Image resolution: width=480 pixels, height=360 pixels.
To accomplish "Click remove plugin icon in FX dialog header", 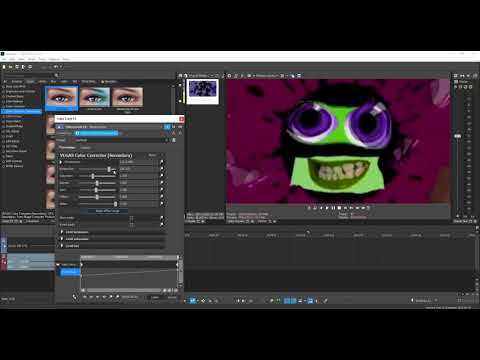I will pyautogui.click(x=180, y=133).
